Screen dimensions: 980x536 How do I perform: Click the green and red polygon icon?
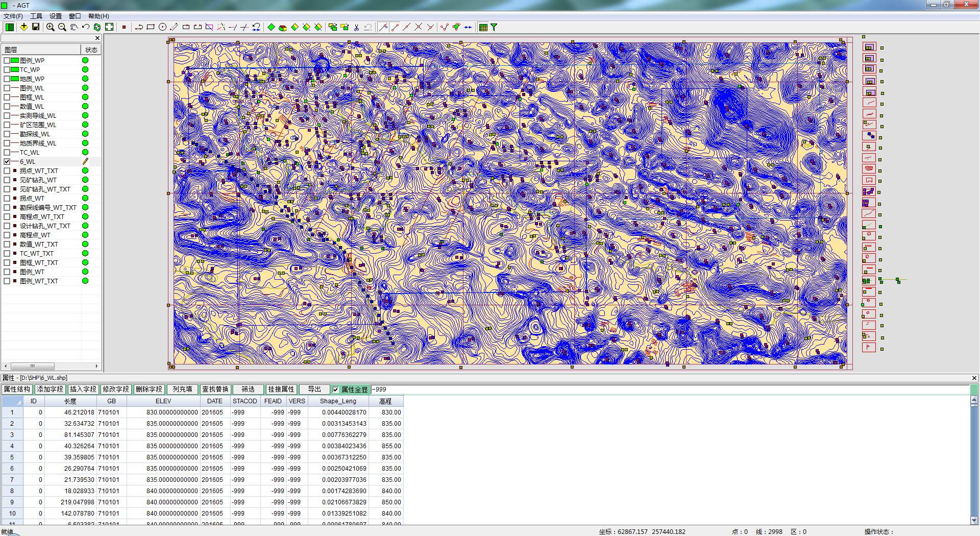283,27
